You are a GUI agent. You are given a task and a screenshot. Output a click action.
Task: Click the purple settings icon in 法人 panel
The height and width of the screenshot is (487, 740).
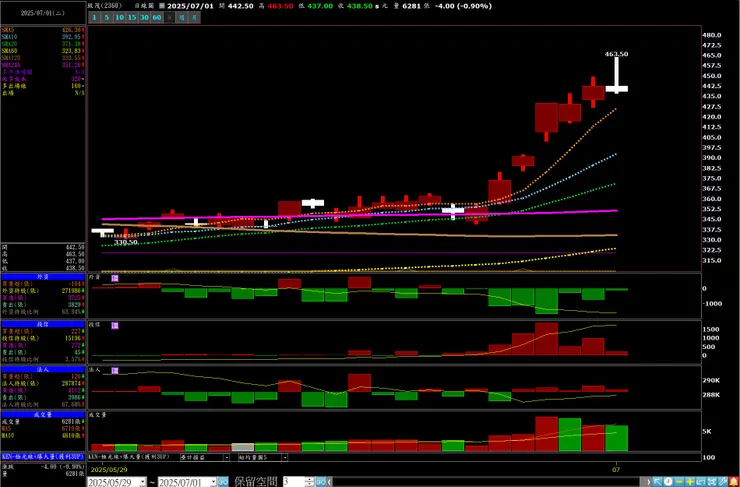tap(115, 370)
